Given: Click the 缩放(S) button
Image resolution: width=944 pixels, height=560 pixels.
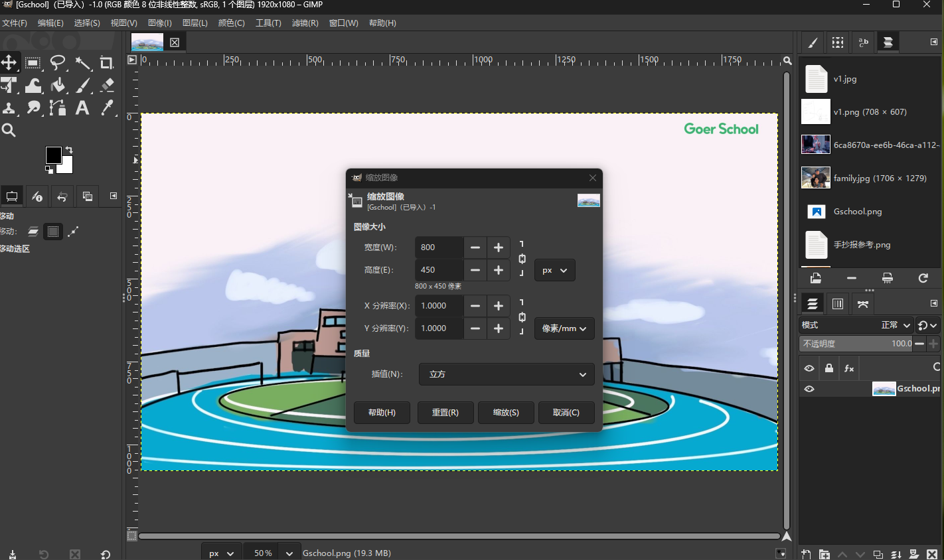Looking at the screenshot, I should coord(505,413).
